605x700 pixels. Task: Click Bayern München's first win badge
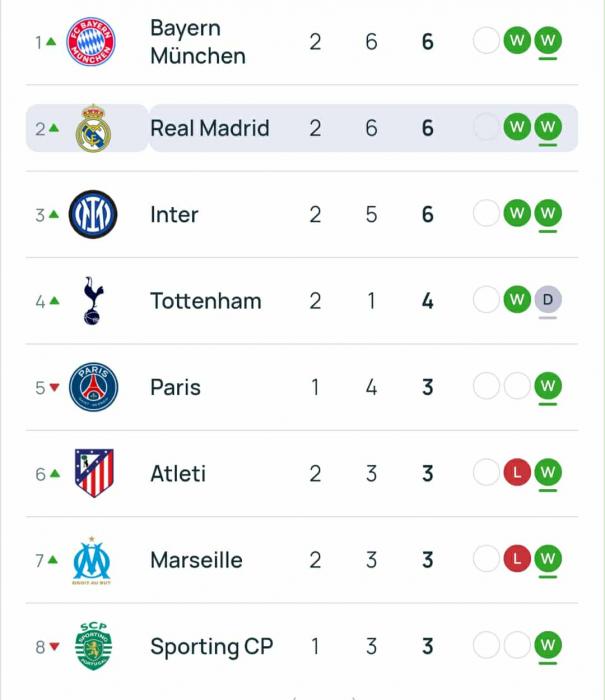[517, 42]
